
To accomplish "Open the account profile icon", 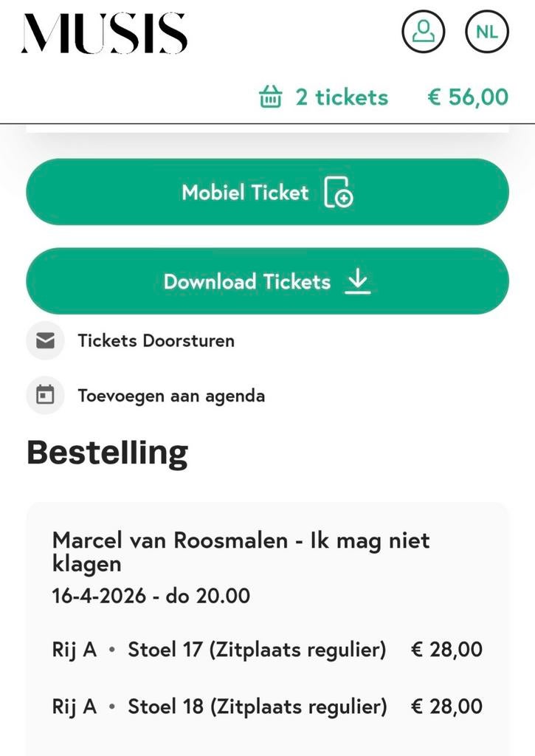I will [x=422, y=32].
